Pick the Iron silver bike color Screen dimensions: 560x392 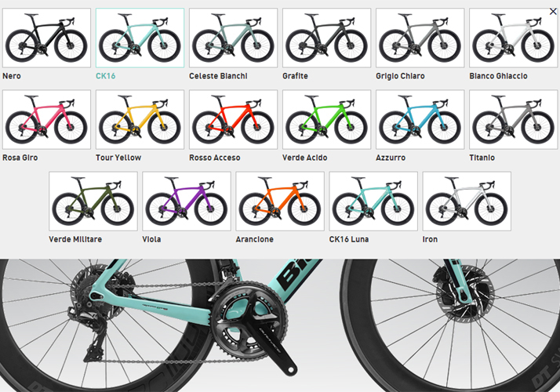[x=467, y=201]
